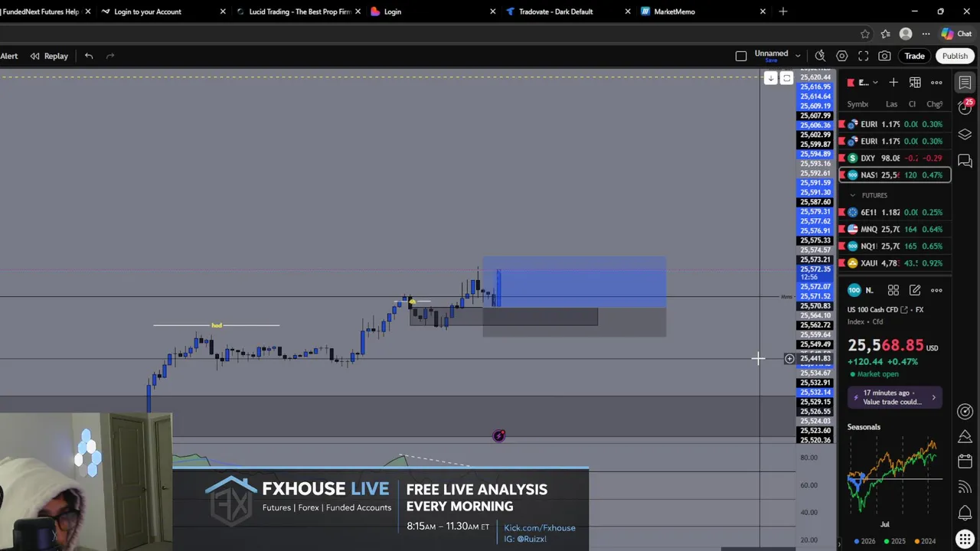The height and width of the screenshot is (551, 980).
Task: Open US 100 Cash CFD external link
Action: pos(904,310)
